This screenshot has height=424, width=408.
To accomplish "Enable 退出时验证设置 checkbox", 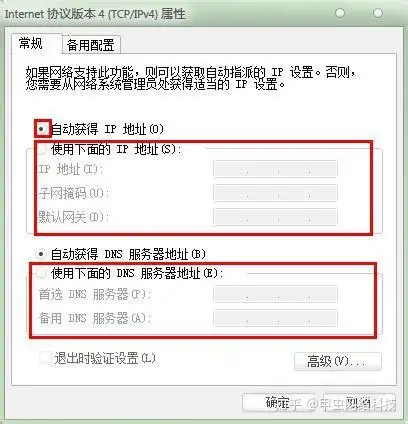I will click(x=45, y=358).
